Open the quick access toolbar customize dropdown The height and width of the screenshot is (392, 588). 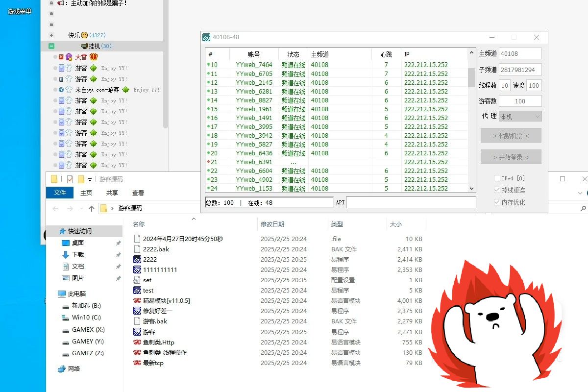tap(90, 178)
